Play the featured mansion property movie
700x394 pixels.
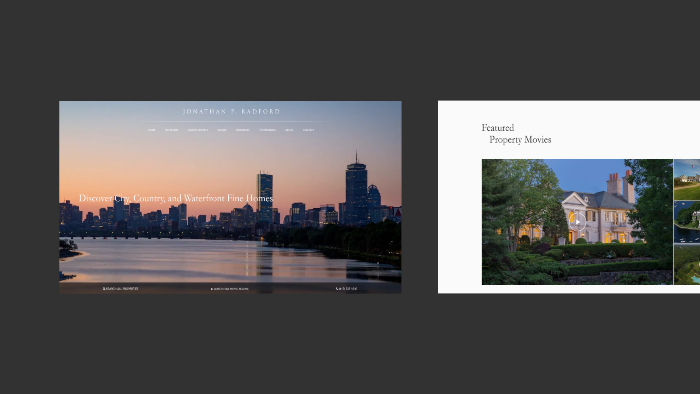(x=577, y=222)
